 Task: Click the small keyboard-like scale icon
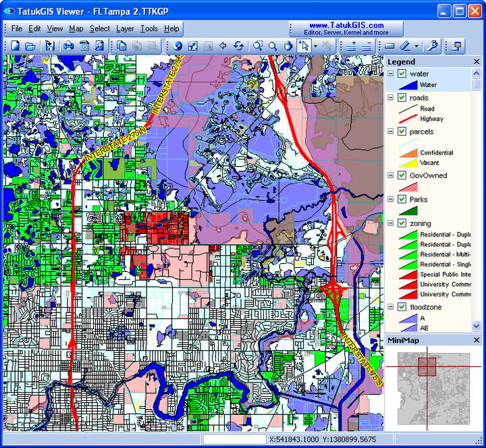pyautogui.click(x=389, y=46)
